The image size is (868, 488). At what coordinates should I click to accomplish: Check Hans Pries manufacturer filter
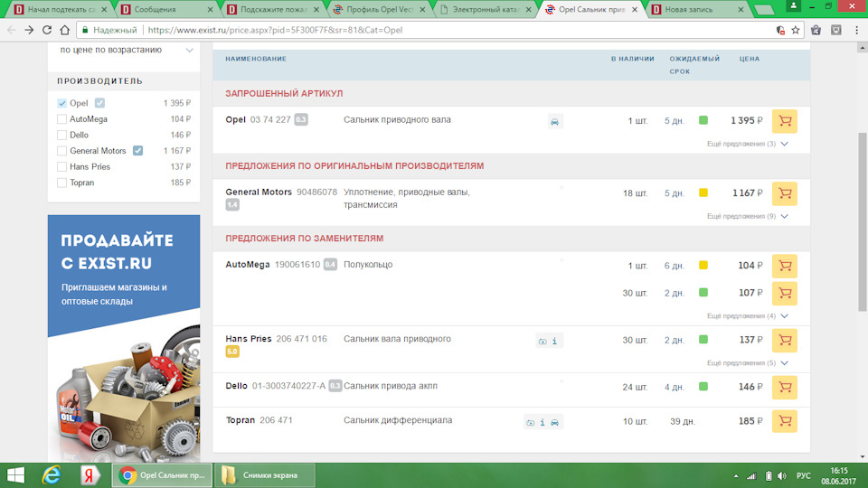[x=62, y=166]
